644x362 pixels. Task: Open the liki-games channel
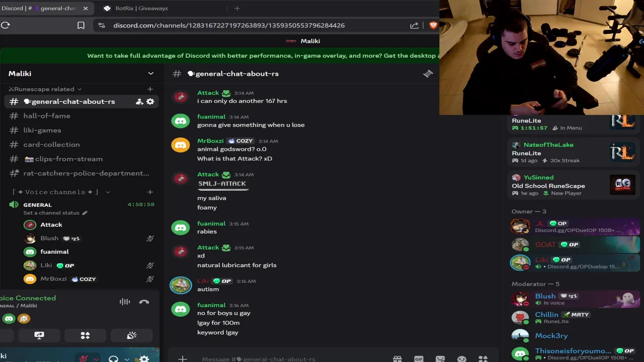pos(42,130)
